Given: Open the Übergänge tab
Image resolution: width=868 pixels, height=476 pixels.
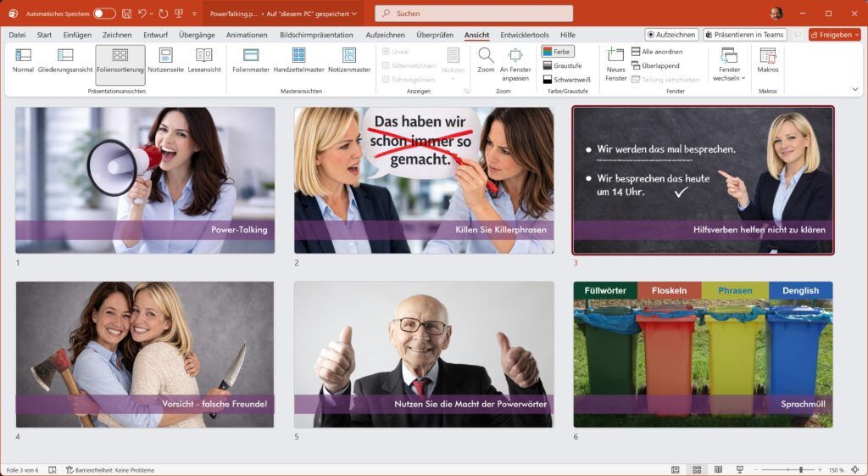Looking at the screenshot, I should click(197, 35).
